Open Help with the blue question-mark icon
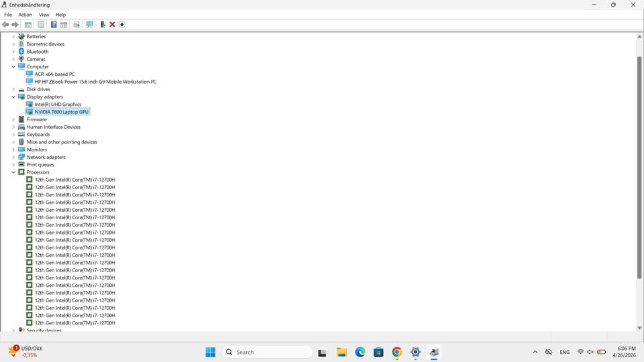The width and height of the screenshot is (644, 362). (x=54, y=25)
